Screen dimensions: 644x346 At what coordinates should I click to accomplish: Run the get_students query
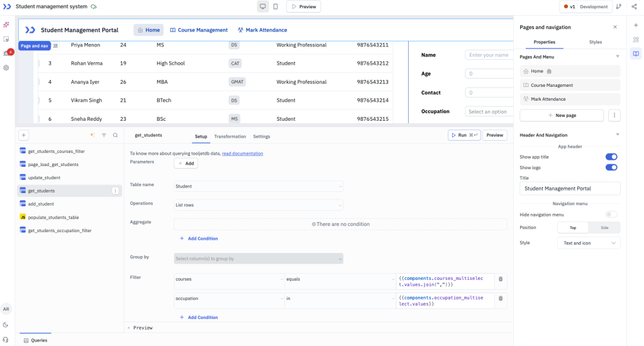(x=464, y=135)
